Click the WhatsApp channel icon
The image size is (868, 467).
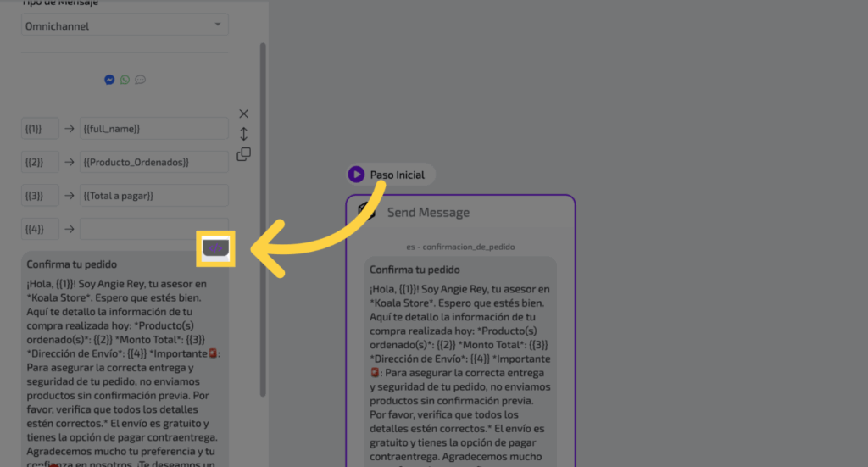coord(125,80)
